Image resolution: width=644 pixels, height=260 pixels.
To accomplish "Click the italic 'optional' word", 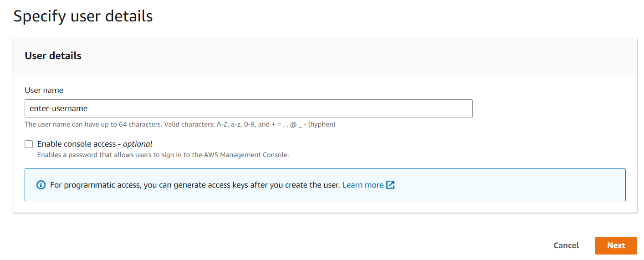I will 138,144.
